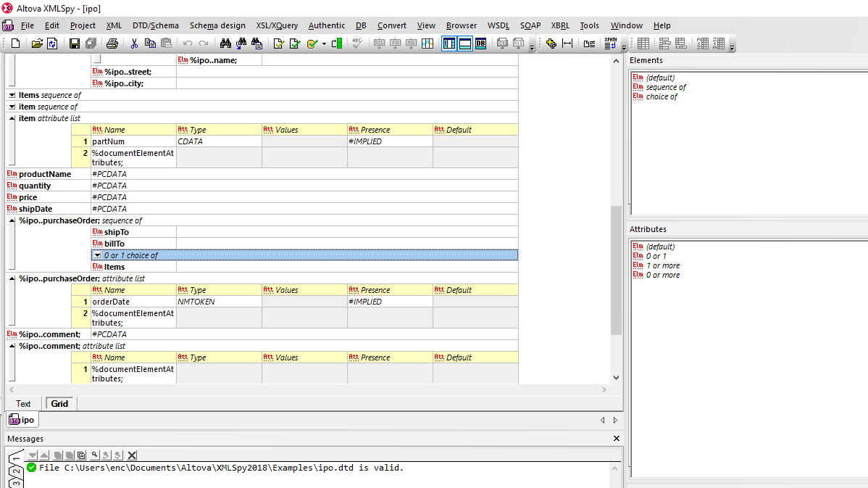This screenshot has width=868, height=488.
Task: Cut selection with the scissors icon
Action: click(x=134, y=44)
